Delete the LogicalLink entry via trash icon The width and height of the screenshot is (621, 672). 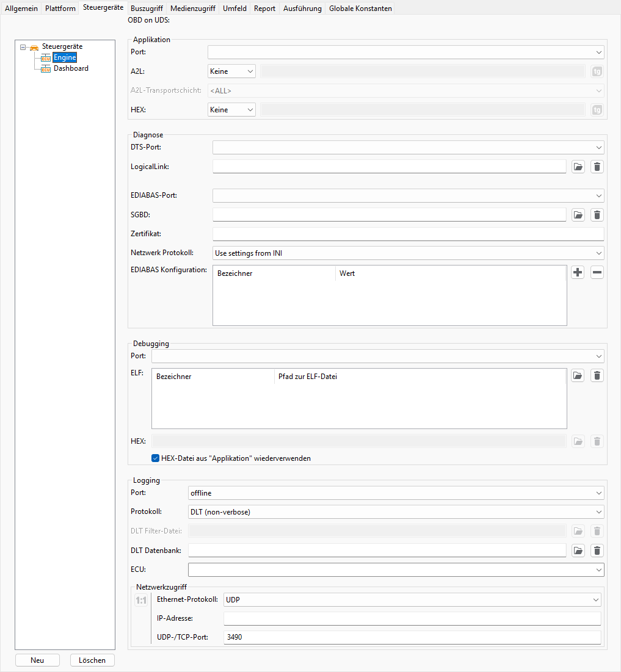[597, 167]
